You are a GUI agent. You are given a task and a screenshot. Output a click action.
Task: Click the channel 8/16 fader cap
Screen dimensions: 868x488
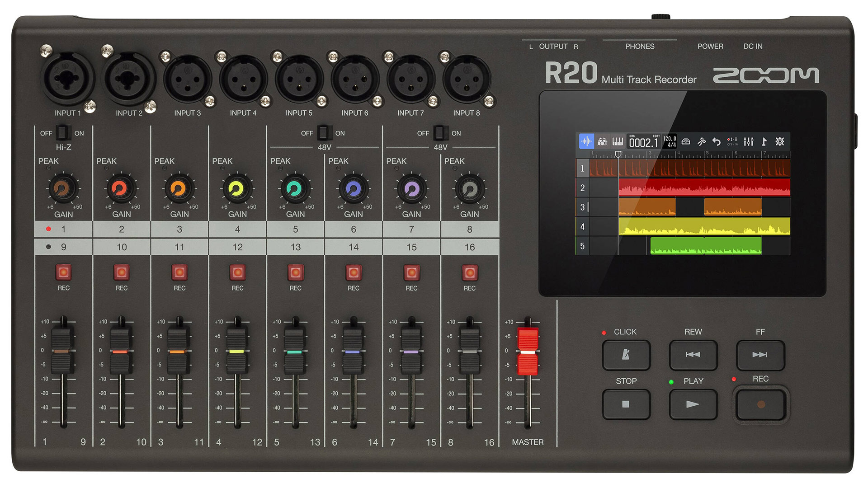coord(469,351)
